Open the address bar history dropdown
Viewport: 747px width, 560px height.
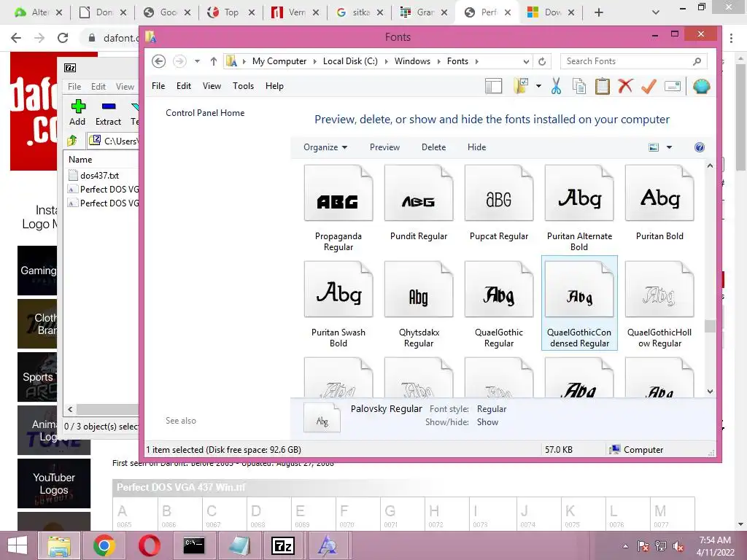(526, 61)
